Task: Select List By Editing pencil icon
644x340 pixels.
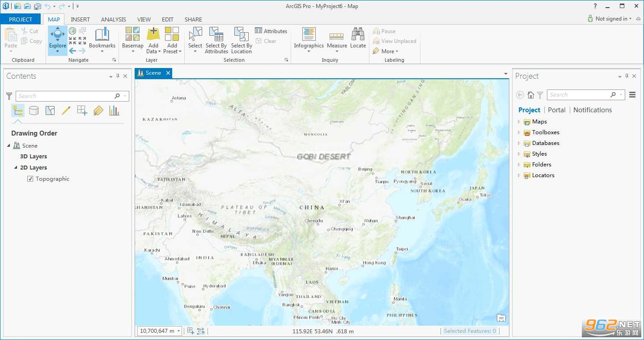Action: (66, 110)
